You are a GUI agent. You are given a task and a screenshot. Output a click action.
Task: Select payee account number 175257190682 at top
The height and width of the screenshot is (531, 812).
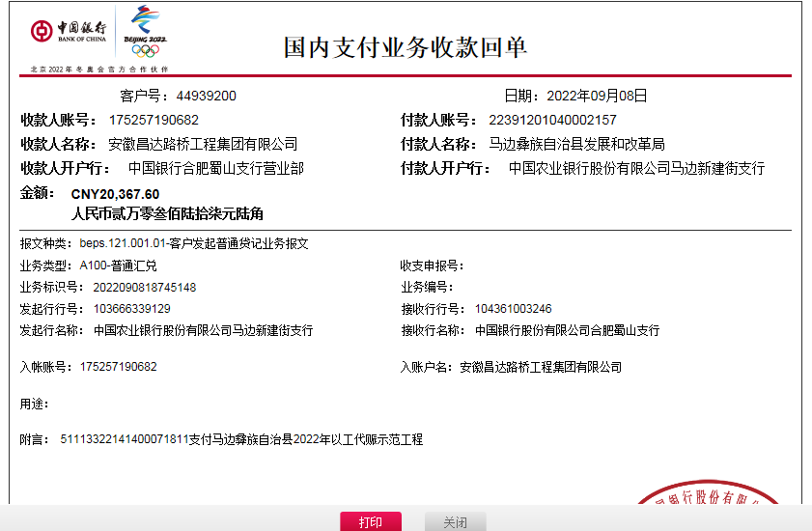pyautogui.click(x=154, y=120)
